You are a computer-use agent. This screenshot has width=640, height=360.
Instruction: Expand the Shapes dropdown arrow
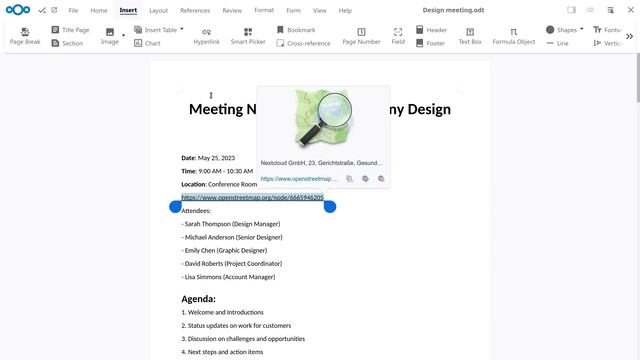[582, 29]
